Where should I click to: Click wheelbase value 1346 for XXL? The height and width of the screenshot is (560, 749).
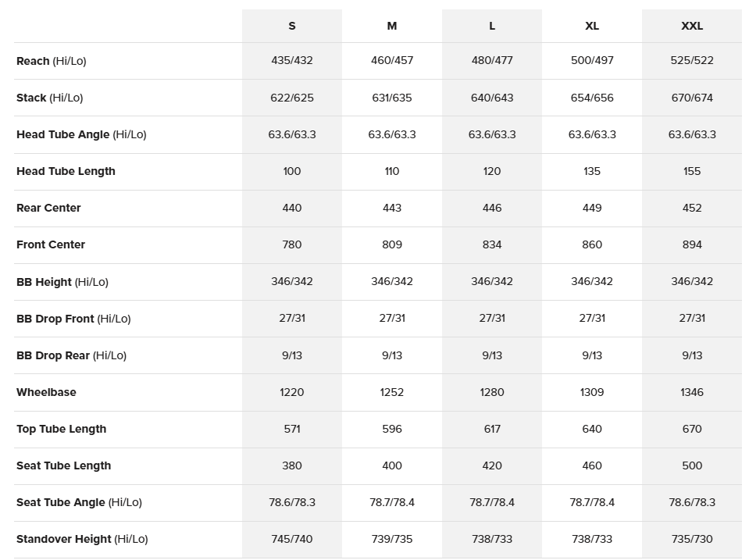click(692, 392)
